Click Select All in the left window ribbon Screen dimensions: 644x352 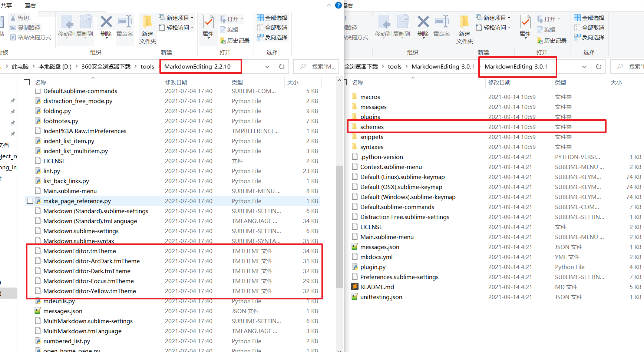(273, 18)
